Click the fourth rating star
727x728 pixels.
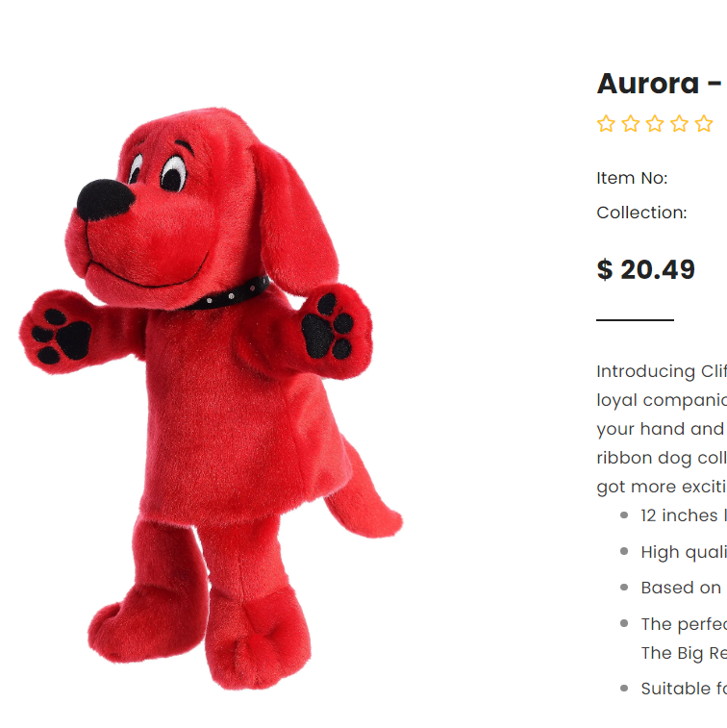679,123
